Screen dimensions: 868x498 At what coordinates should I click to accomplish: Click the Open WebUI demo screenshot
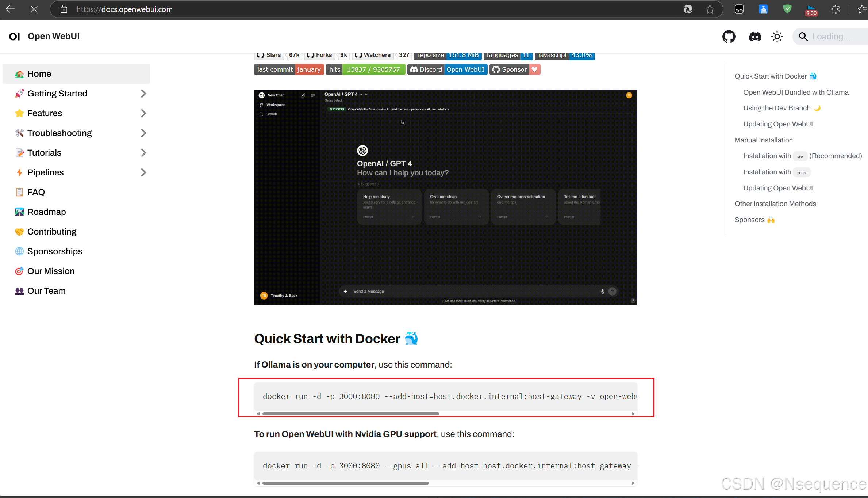coord(445,197)
